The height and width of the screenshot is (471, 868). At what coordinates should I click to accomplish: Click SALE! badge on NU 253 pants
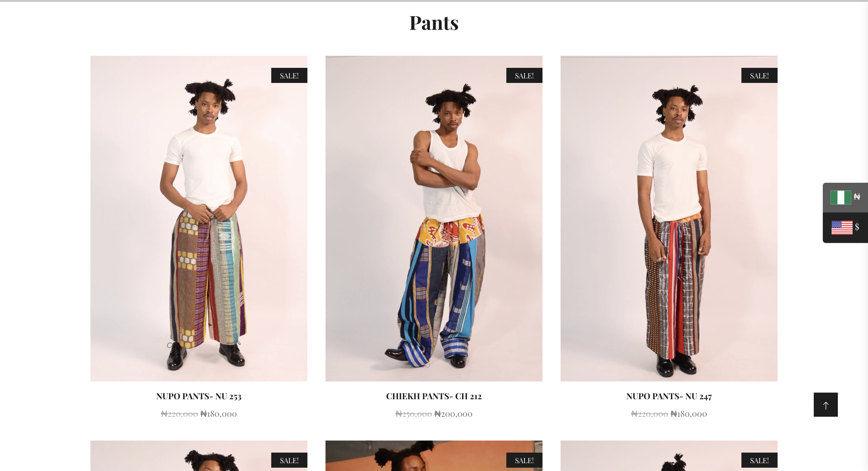289,75
